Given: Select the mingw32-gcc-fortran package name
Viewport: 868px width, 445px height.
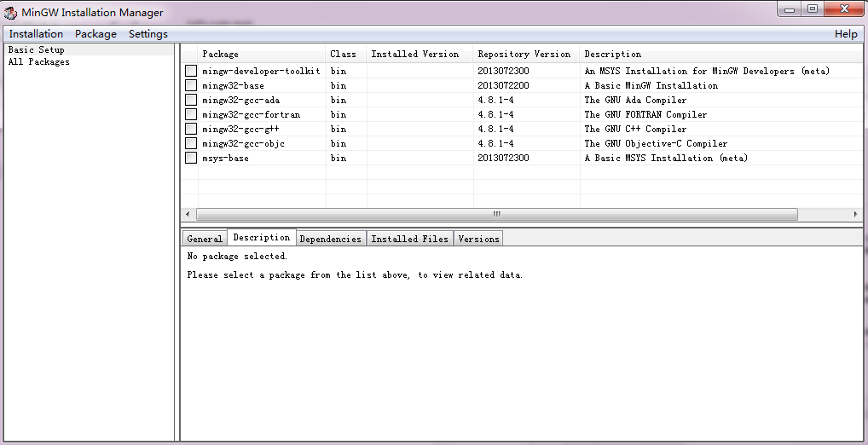Looking at the screenshot, I should (251, 114).
